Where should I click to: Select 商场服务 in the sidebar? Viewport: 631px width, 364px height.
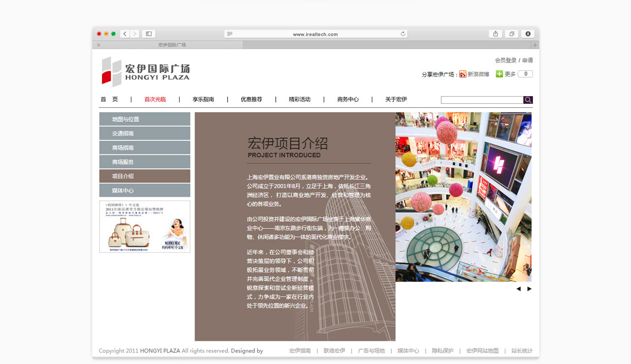click(145, 162)
